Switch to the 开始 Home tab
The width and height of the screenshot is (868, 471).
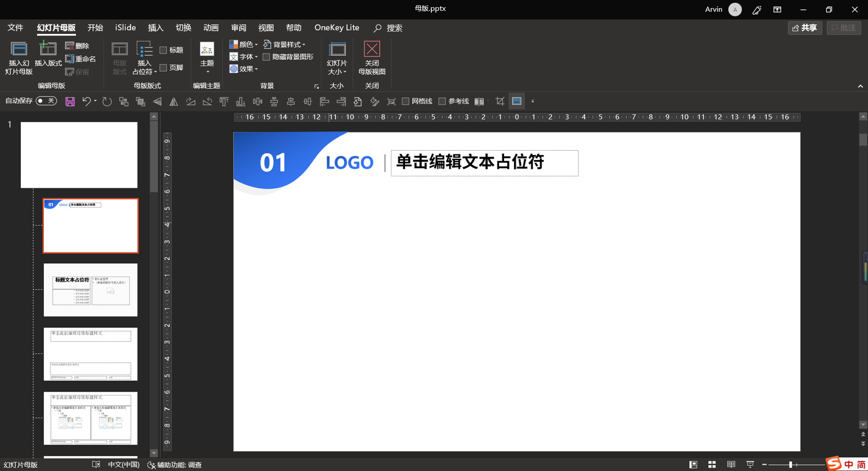[x=95, y=28]
